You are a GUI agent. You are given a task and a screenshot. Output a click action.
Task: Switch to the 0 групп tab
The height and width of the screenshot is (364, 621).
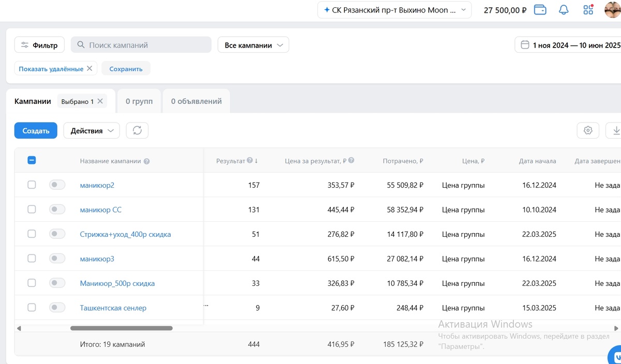pos(139,101)
